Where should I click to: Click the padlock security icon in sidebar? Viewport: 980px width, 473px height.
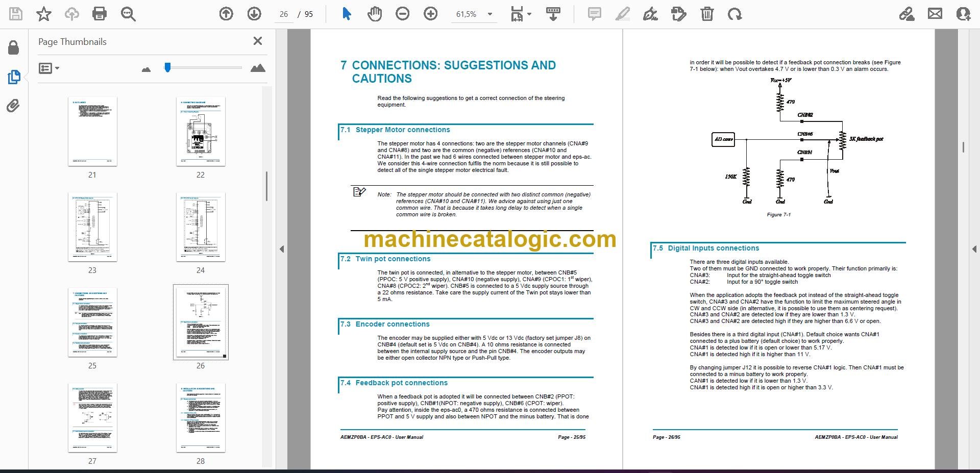[14, 48]
